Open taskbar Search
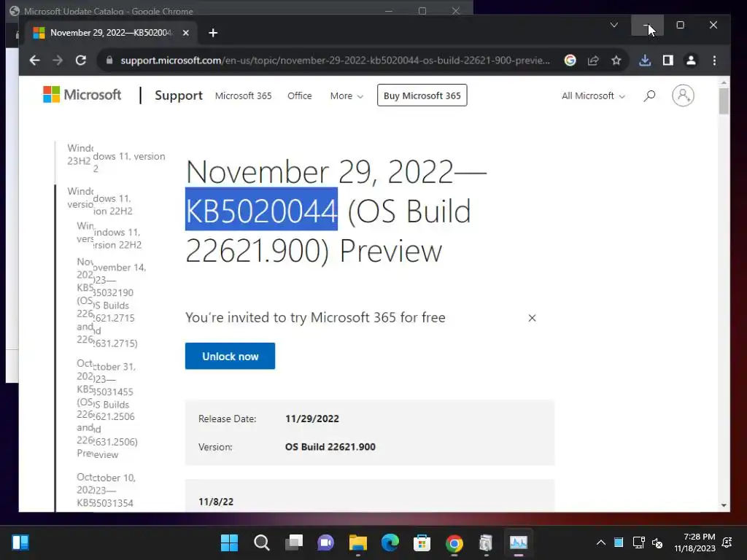 pyautogui.click(x=262, y=542)
